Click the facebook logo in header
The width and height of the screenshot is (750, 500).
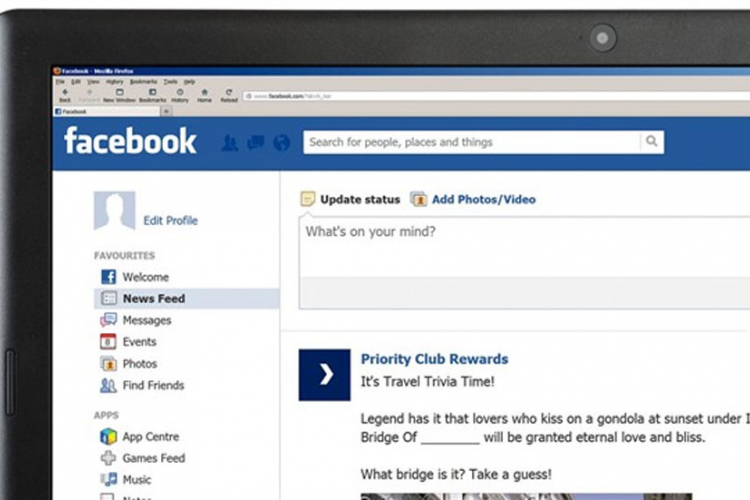130,141
